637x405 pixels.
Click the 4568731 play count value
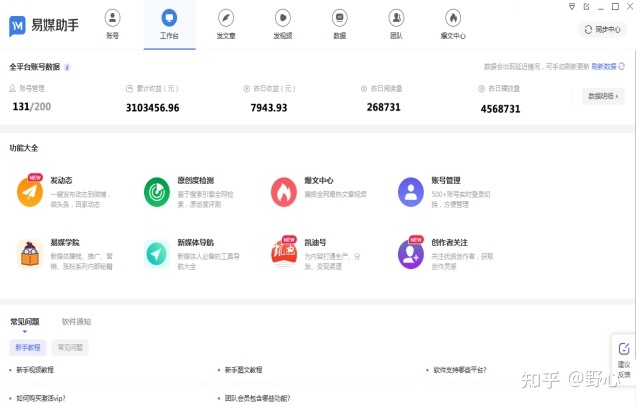coord(500,109)
